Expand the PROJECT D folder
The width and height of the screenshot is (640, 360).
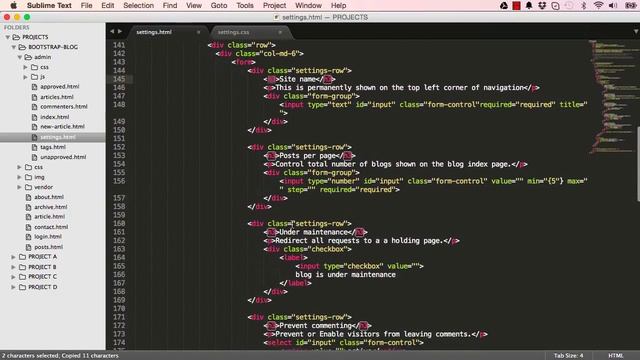click(x=13, y=287)
